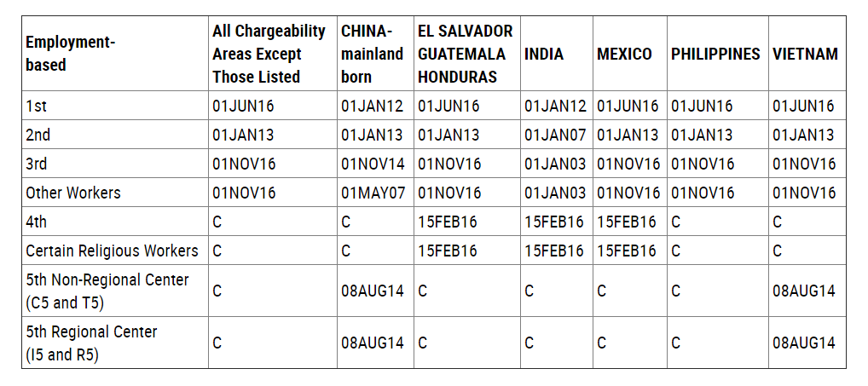Select China's 3rd preference date 01NOV14
The image size is (868, 386).
tap(373, 164)
